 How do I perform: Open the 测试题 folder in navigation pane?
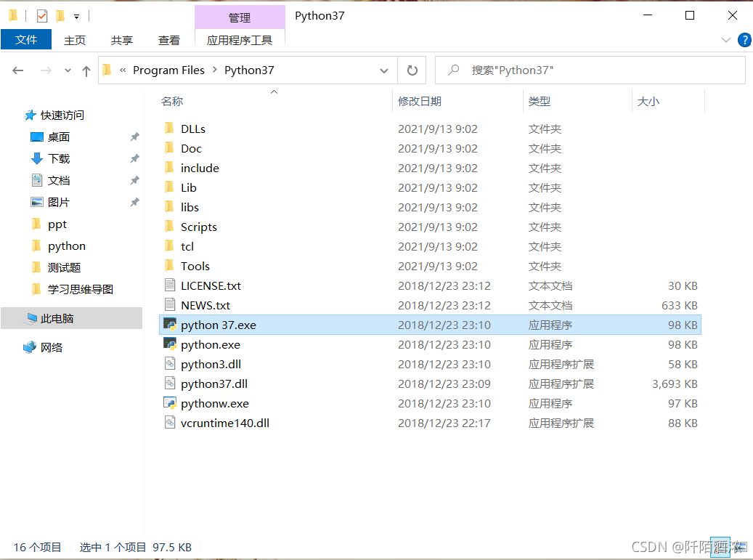coord(64,267)
